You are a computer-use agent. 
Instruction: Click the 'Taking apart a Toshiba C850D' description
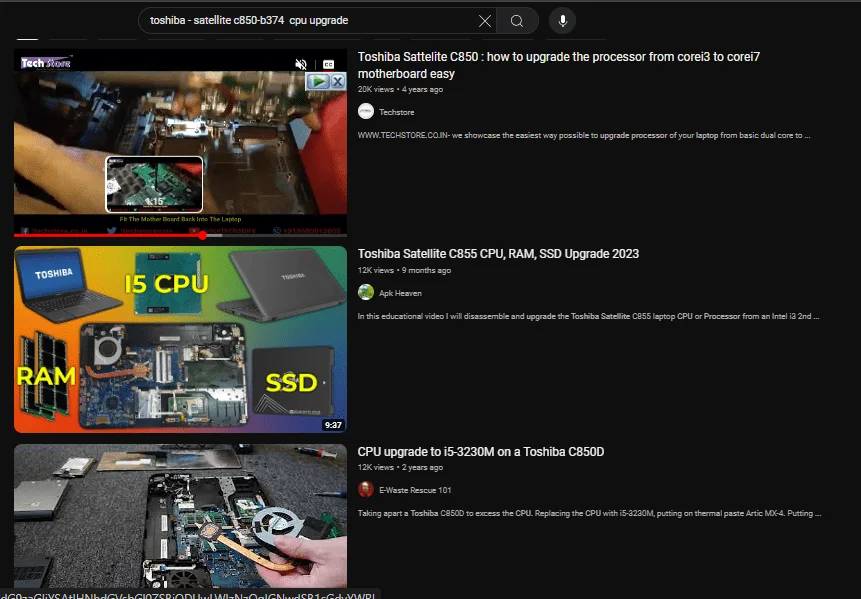[x=589, y=513]
